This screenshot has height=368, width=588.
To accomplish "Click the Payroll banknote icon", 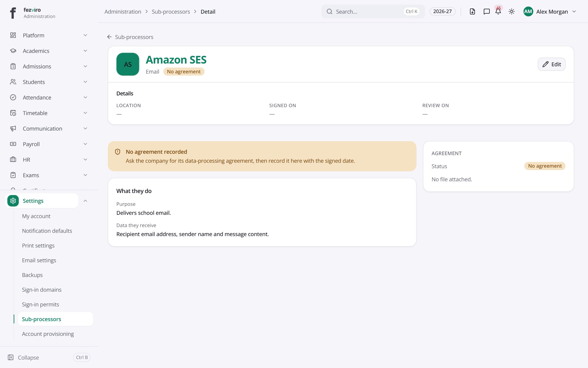I will click(x=13, y=144).
